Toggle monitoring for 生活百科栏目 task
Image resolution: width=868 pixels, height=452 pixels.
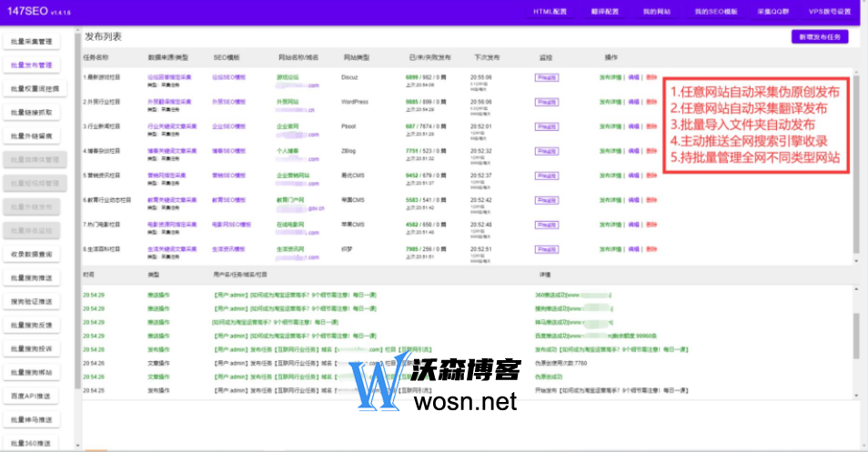tap(546, 248)
